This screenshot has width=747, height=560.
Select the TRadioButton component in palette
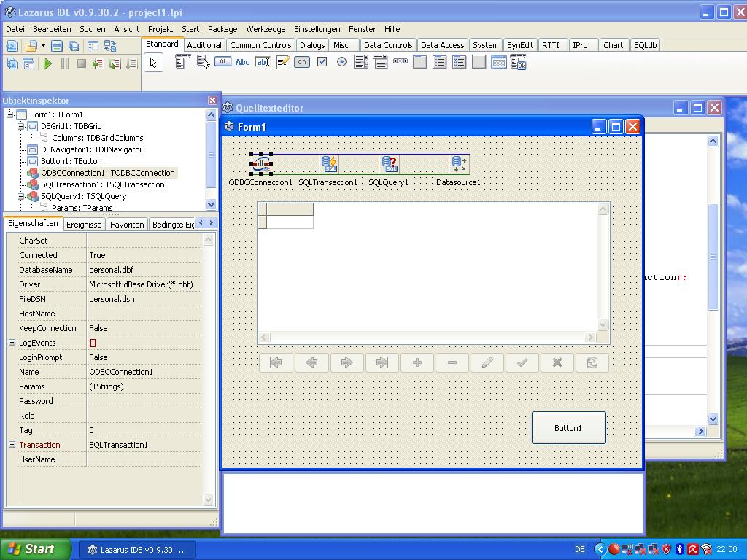341,62
